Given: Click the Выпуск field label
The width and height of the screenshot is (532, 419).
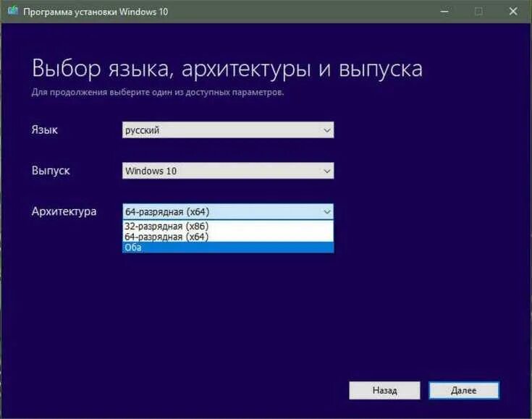Looking at the screenshot, I should click(51, 171).
